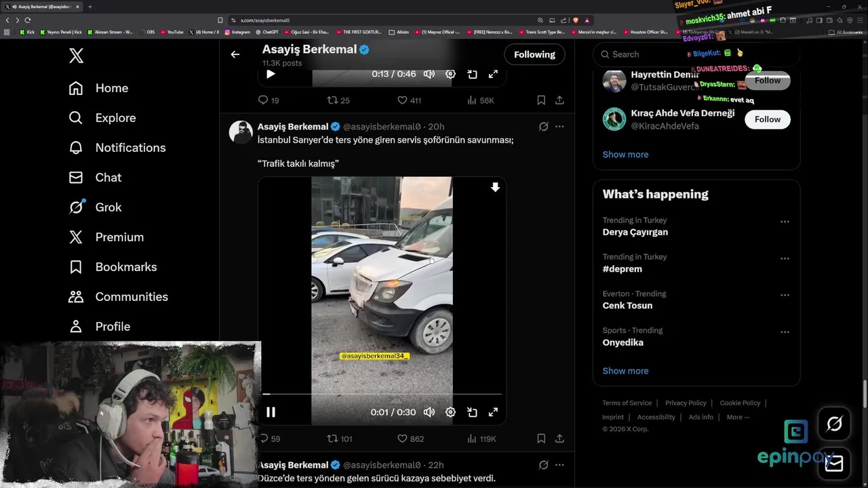The height and width of the screenshot is (488, 868).
Task: Open more options for #deprem trend
Action: click(785, 258)
